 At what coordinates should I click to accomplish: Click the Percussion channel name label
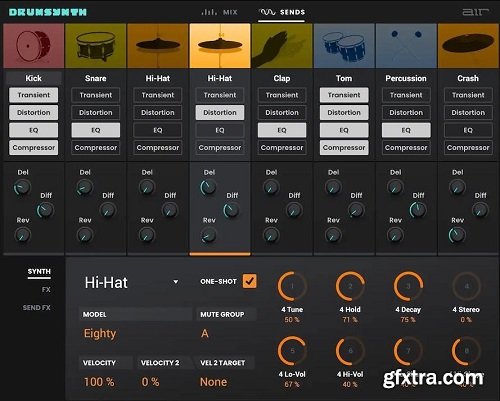point(406,78)
